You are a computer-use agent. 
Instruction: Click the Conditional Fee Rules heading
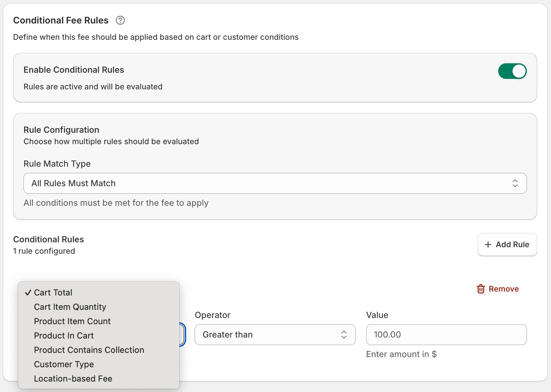61,20
